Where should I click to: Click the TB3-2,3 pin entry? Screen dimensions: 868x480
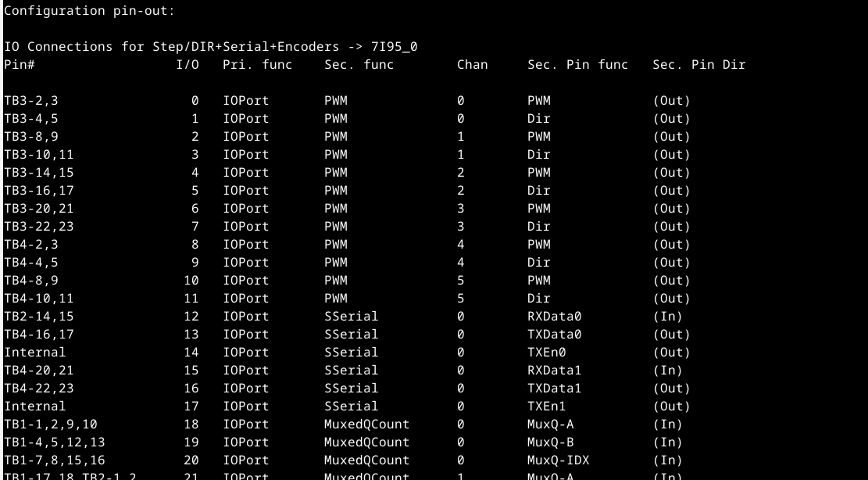pos(31,101)
